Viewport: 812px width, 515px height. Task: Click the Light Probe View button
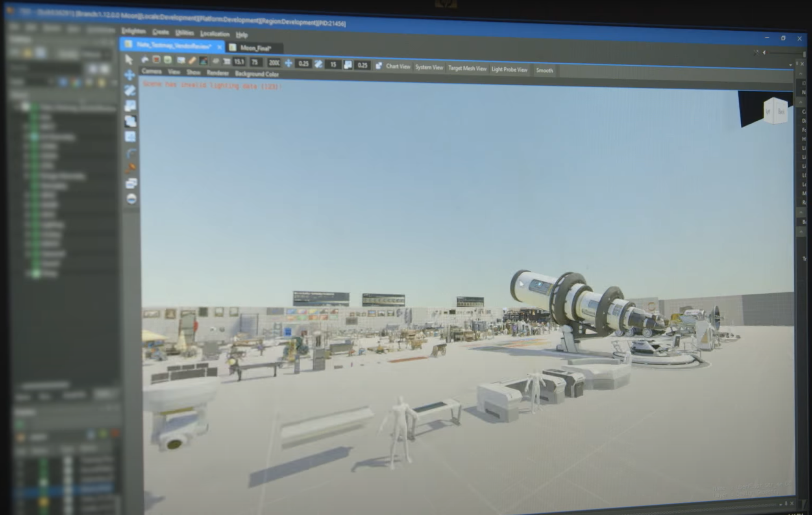509,69
